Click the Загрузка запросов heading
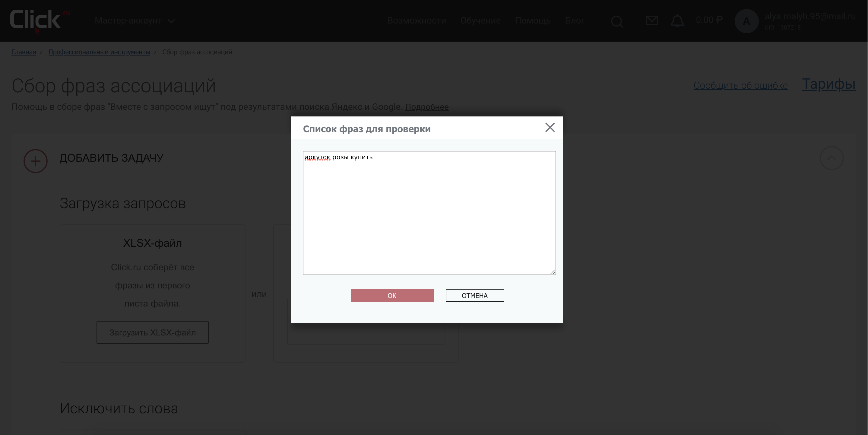868x435 pixels. click(x=123, y=204)
